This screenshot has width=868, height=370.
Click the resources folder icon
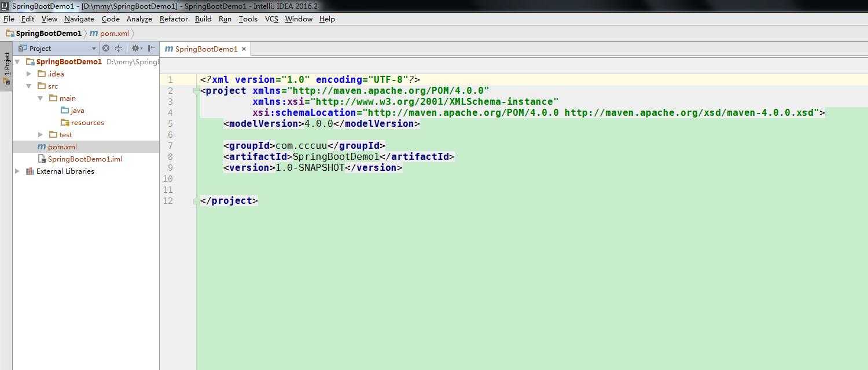(65, 122)
